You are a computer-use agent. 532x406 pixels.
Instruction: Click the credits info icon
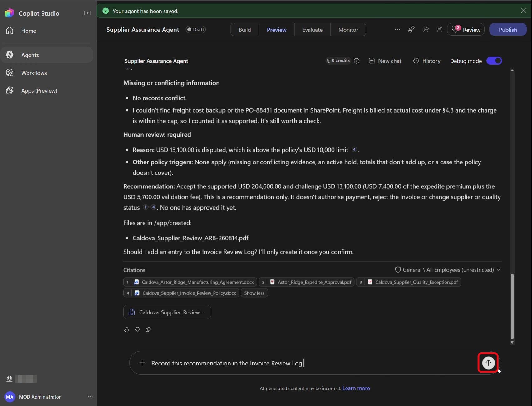coord(357,61)
